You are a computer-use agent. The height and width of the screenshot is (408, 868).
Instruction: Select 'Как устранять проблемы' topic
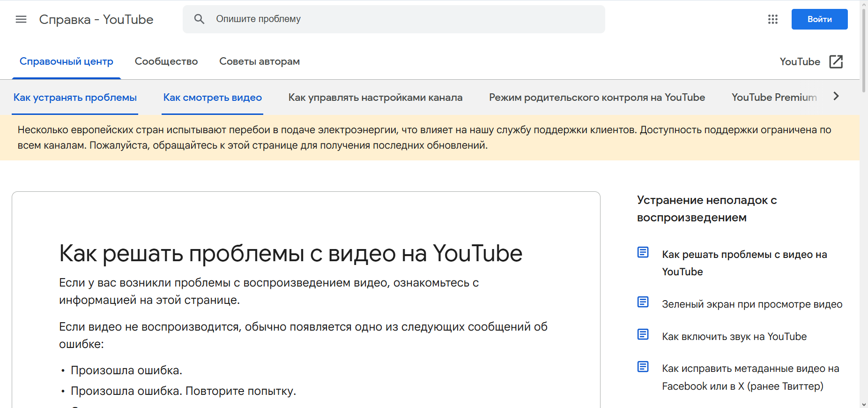(75, 98)
